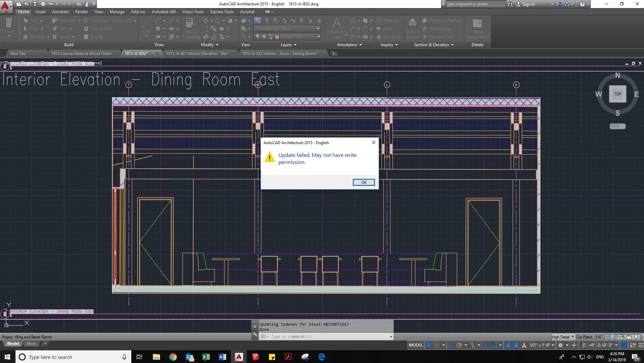Click OK in the update failed dialog
The width and height of the screenshot is (644, 363).
(364, 182)
